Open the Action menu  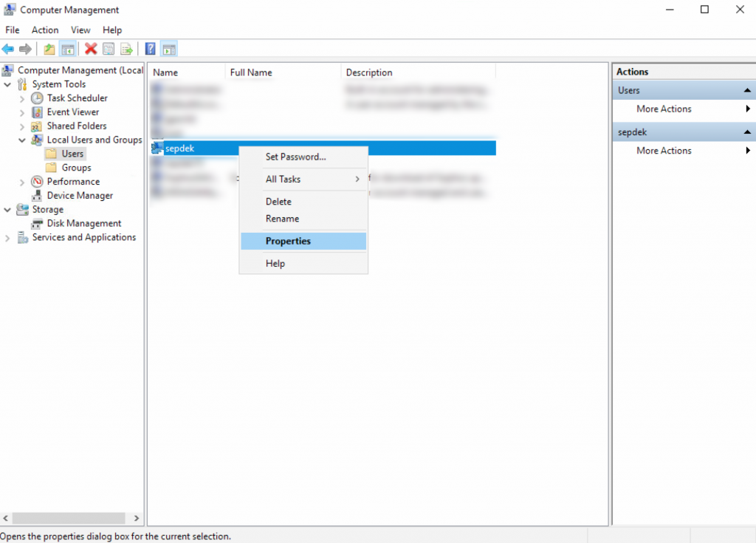point(45,30)
